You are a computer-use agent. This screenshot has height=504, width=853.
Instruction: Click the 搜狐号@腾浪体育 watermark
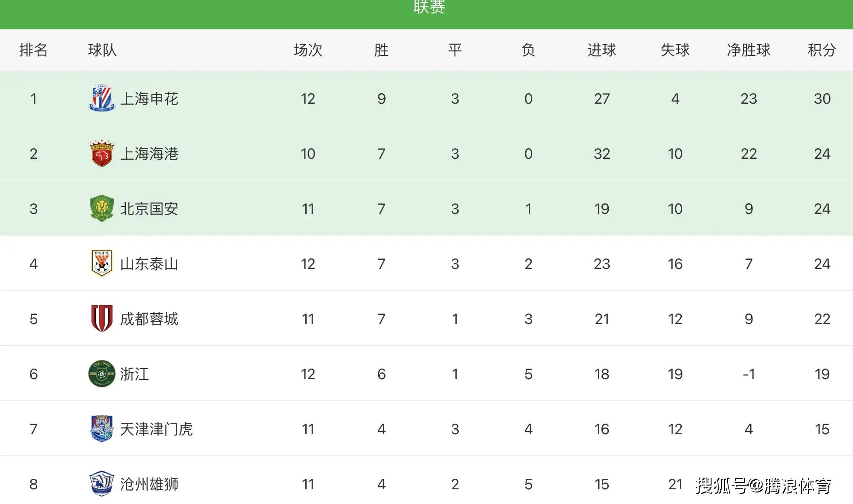click(763, 485)
